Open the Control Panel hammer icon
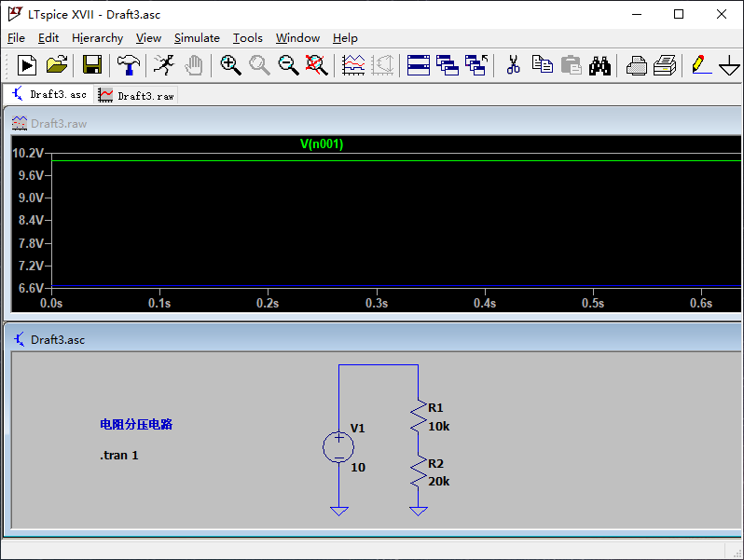The height and width of the screenshot is (560, 744). pyautogui.click(x=128, y=65)
